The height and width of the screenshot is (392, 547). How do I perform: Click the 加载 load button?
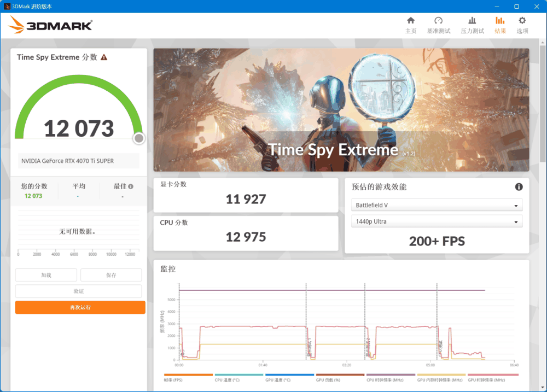click(46, 275)
